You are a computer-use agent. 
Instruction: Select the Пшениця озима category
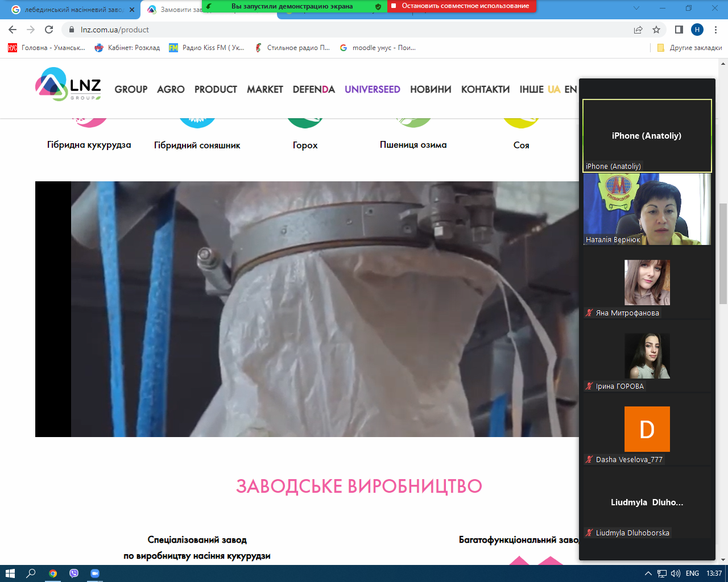pyautogui.click(x=413, y=145)
